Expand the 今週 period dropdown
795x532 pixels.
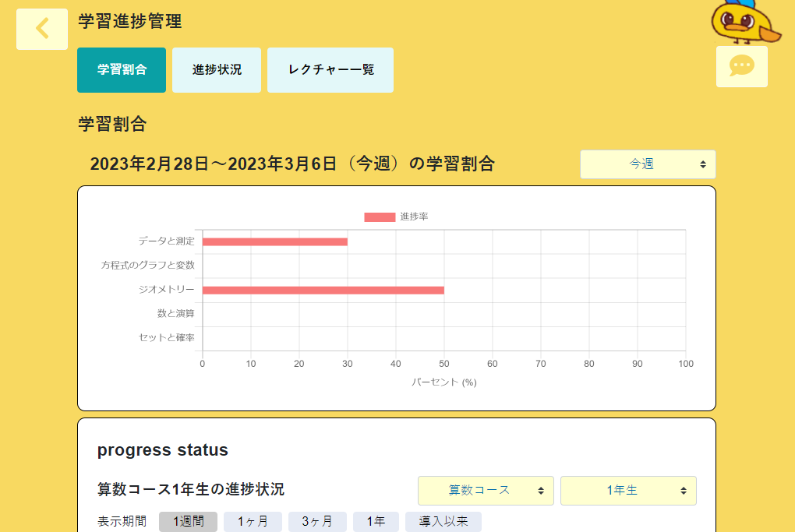pyautogui.click(x=648, y=164)
